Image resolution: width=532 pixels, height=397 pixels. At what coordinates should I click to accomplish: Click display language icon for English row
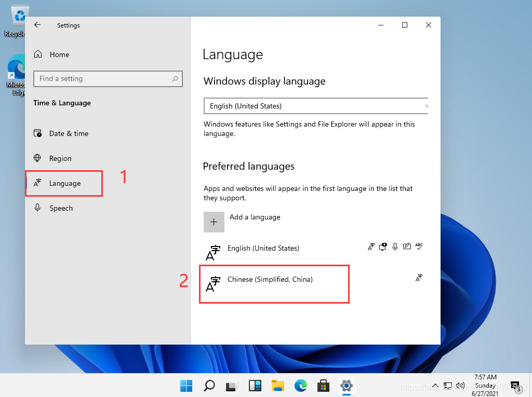click(x=371, y=247)
